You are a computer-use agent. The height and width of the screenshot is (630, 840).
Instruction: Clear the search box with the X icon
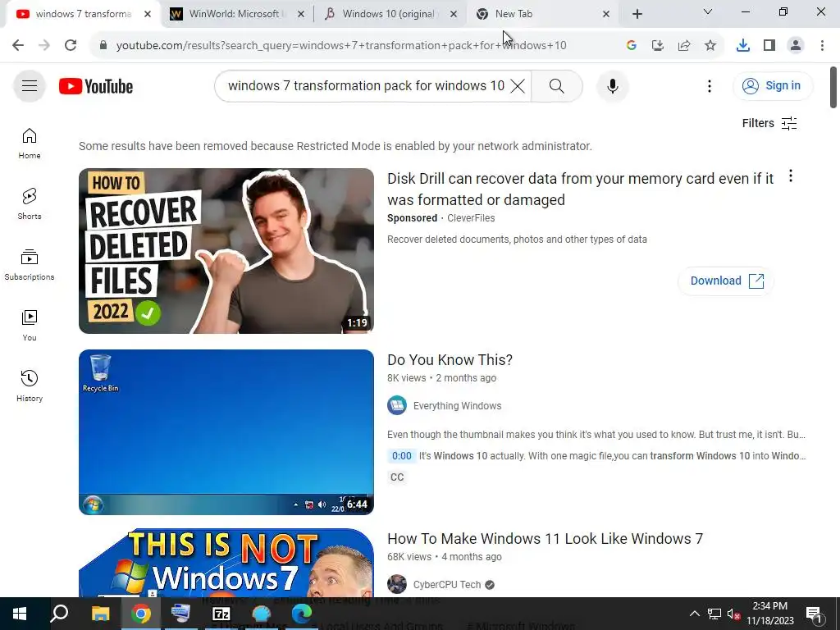[518, 85]
